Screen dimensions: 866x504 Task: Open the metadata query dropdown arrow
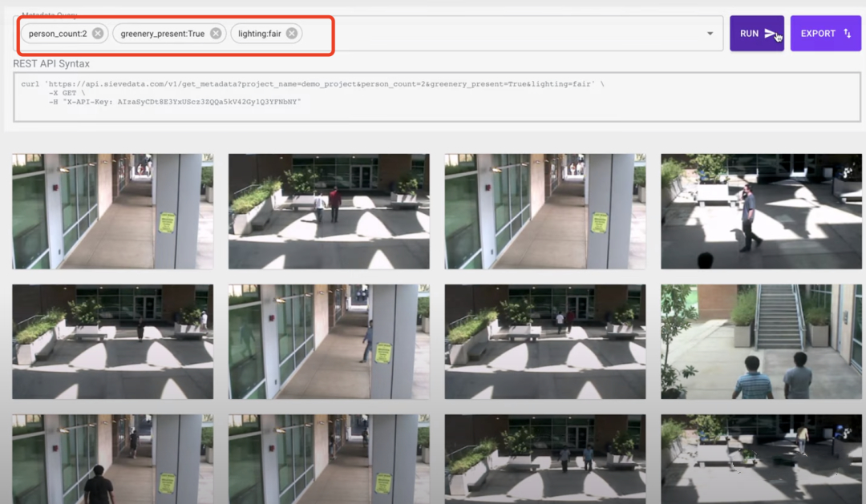click(710, 34)
